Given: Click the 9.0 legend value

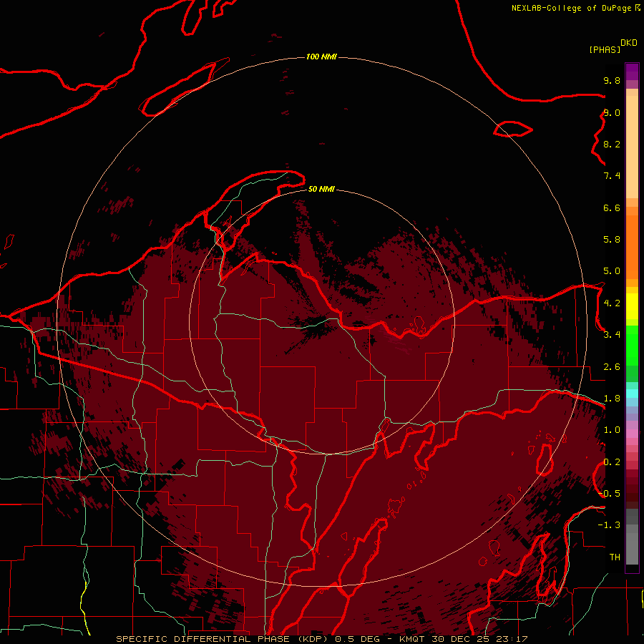Looking at the screenshot, I should [612, 112].
